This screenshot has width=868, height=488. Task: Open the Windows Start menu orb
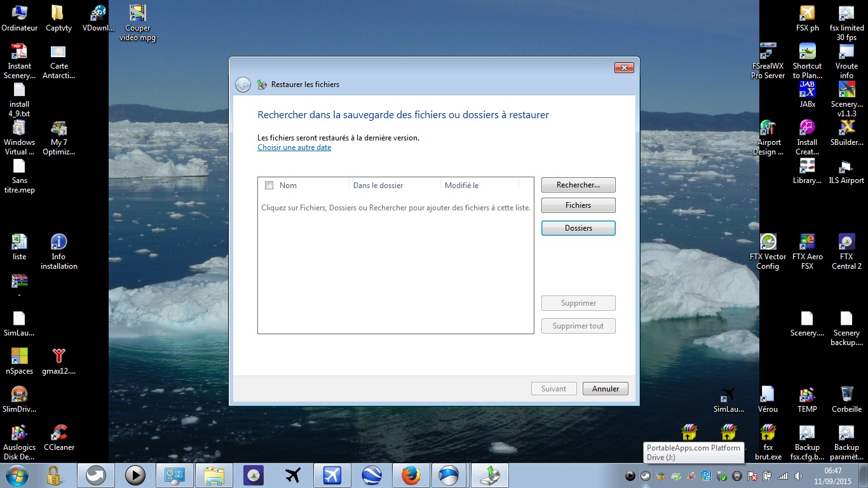(x=16, y=475)
